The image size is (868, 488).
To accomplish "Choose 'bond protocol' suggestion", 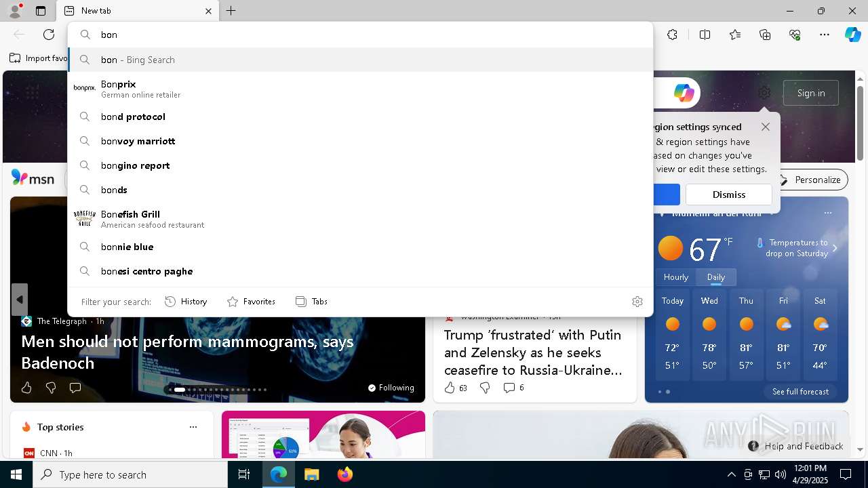I will [360, 117].
